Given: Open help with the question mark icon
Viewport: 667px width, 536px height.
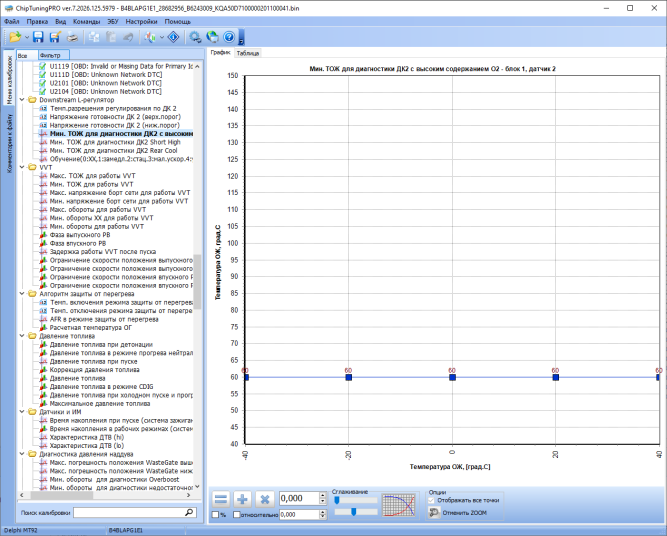Looking at the screenshot, I should (x=229, y=37).
